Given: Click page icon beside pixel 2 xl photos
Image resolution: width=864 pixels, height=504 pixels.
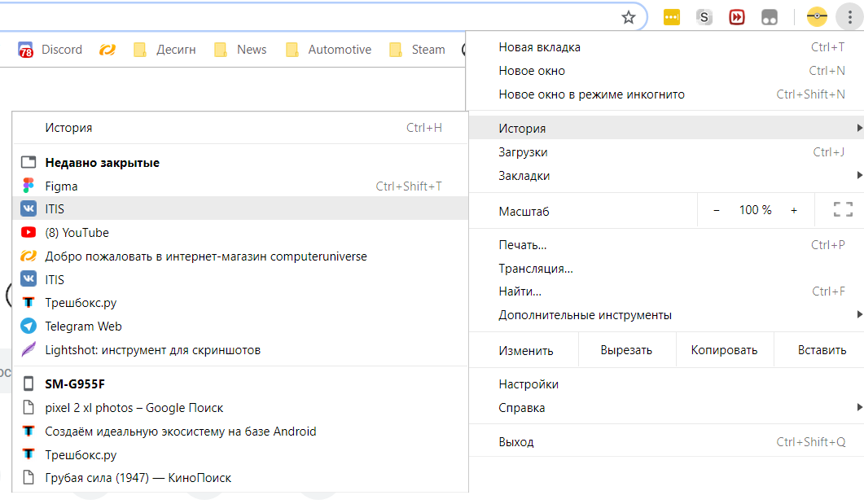Looking at the screenshot, I should click(x=29, y=408).
